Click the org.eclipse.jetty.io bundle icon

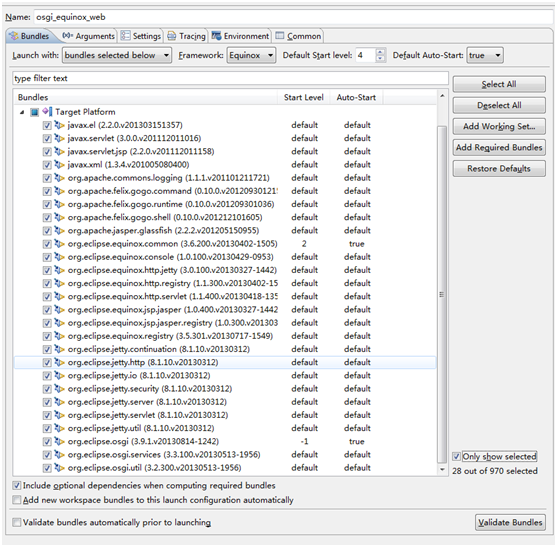(59, 375)
